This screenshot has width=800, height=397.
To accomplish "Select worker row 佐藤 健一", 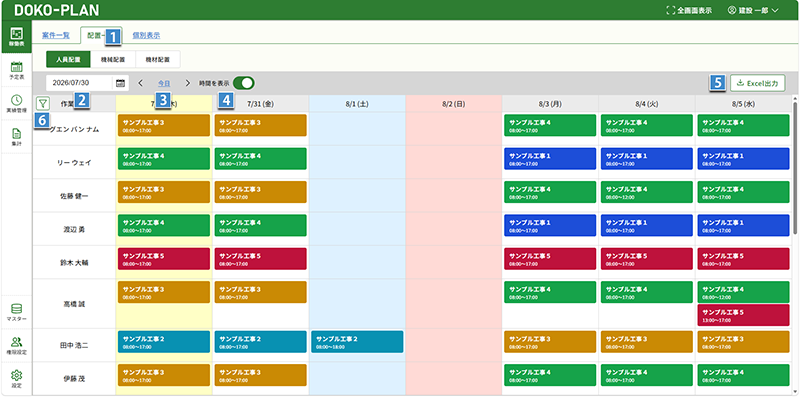I will coord(74,195).
